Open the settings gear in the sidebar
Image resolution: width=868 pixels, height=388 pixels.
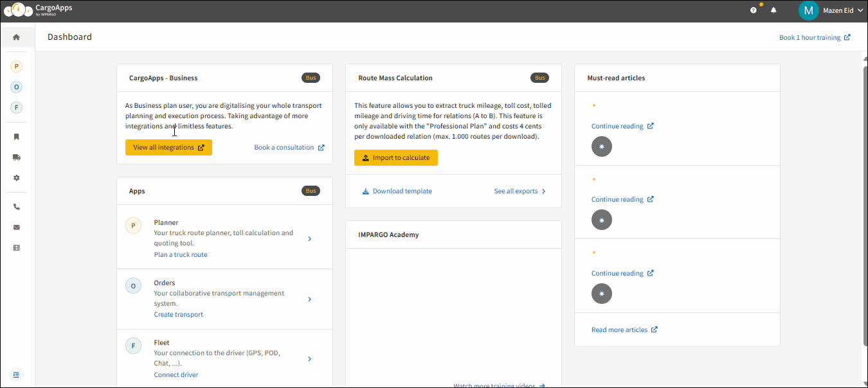17,178
